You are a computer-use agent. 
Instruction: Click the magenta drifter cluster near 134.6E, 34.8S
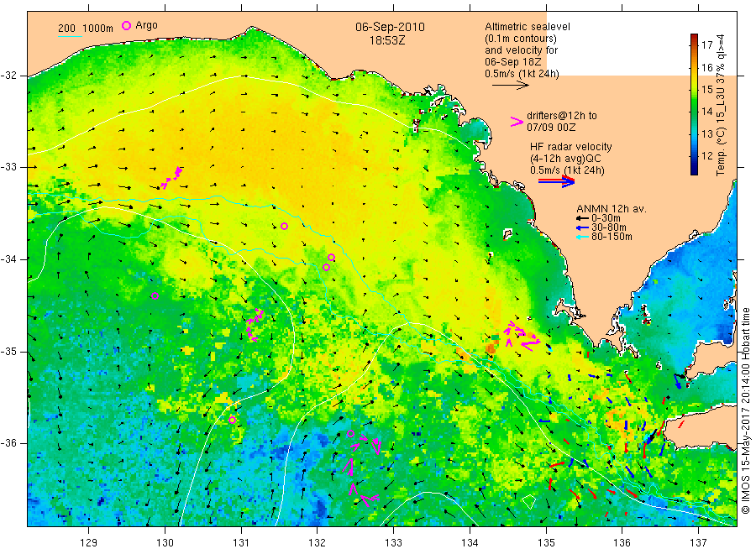[x=522, y=336]
